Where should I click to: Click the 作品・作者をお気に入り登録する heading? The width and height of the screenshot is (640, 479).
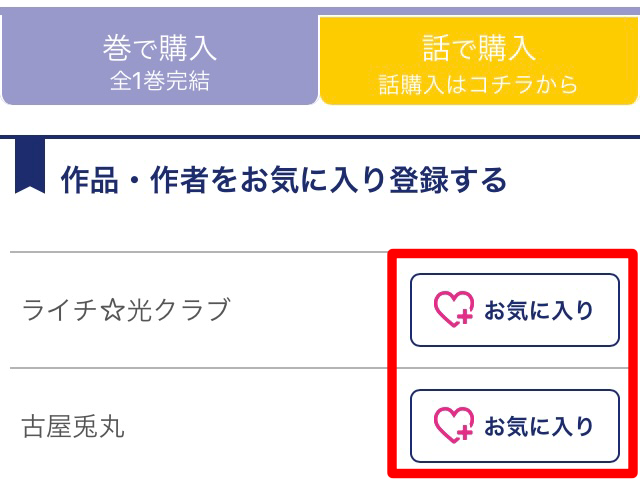[x=284, y=180]
